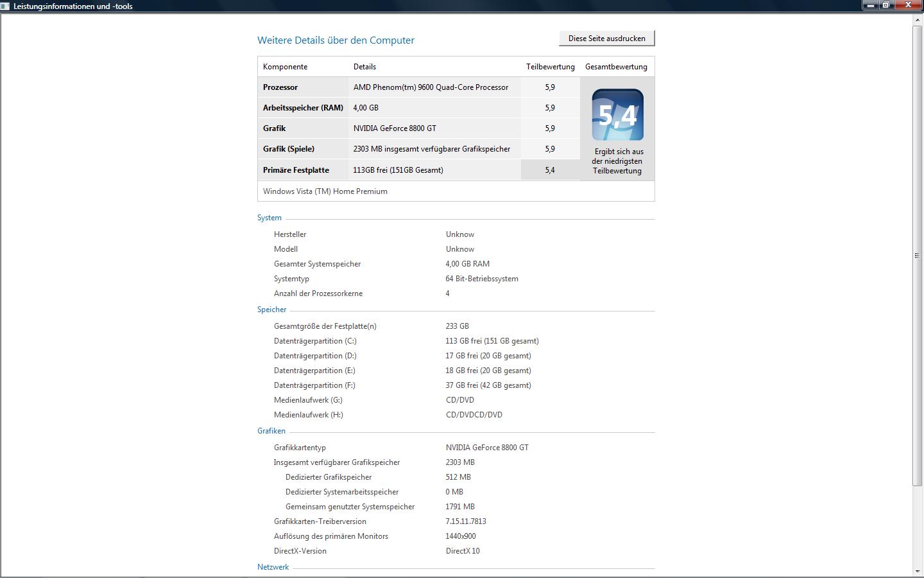Click 113GB frei (151GB Gesamt) detail
This screenshot has width=924, height=578.
398,170
